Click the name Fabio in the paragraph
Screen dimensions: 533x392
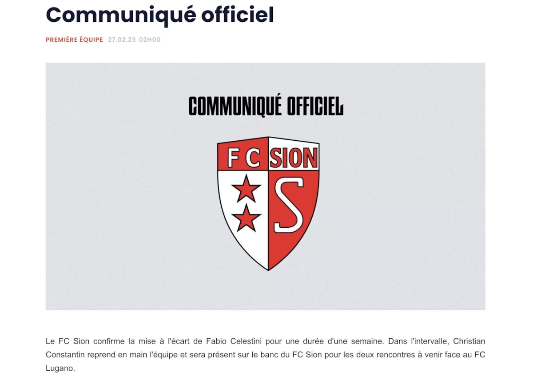pyautogui.click(x=217, y=341)
